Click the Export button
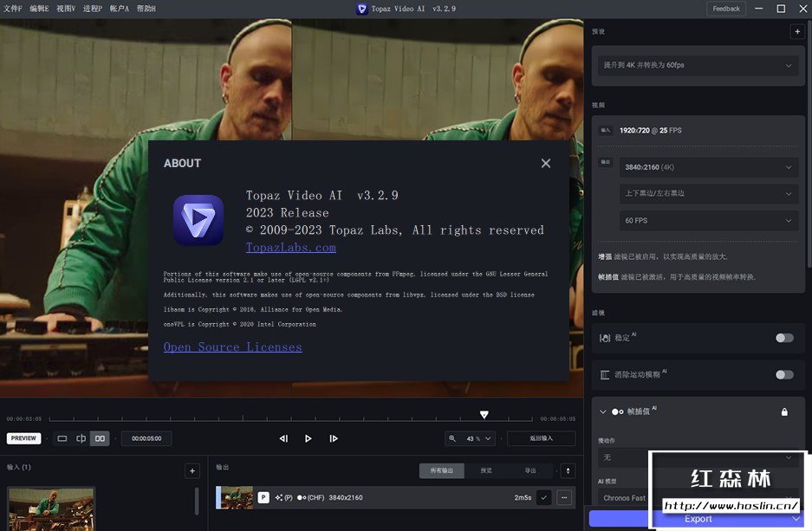This screenshot has height=531, width=812. [x=698, y=519]
